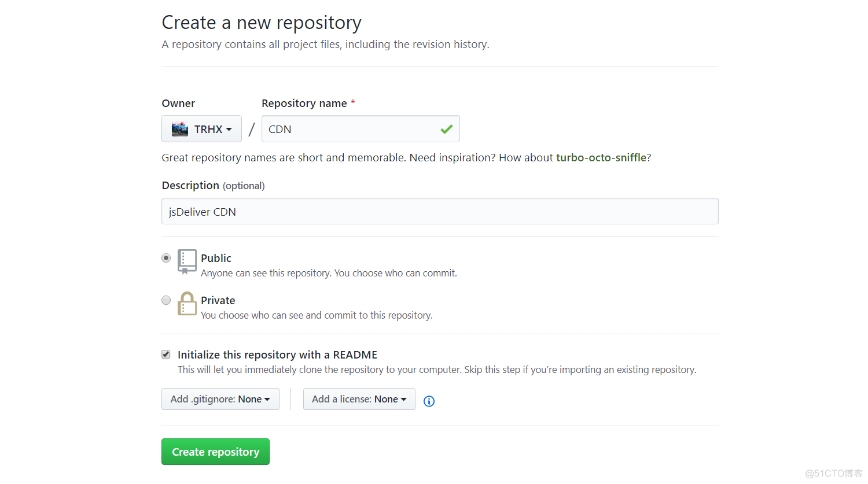This screenshot has height=484, width=868.
Task: Click the turbo-octo-sniffle name suggestion
Action: 602,157
